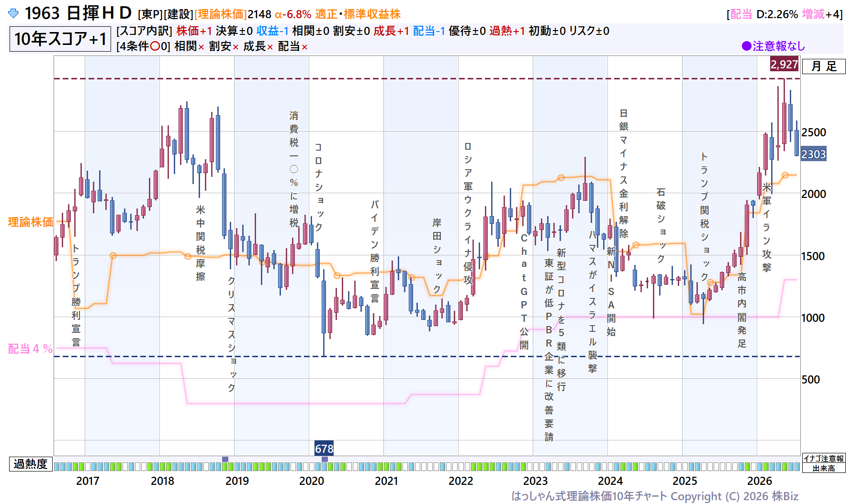Click the 配当4% pink axis label
The height and width of the screenshot is (504, 852).
[31, 349]
